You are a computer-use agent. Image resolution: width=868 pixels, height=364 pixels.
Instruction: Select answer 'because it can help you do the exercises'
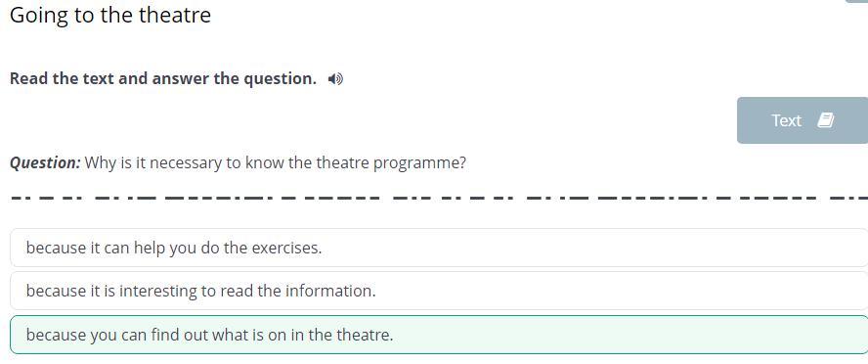point(439,248)
